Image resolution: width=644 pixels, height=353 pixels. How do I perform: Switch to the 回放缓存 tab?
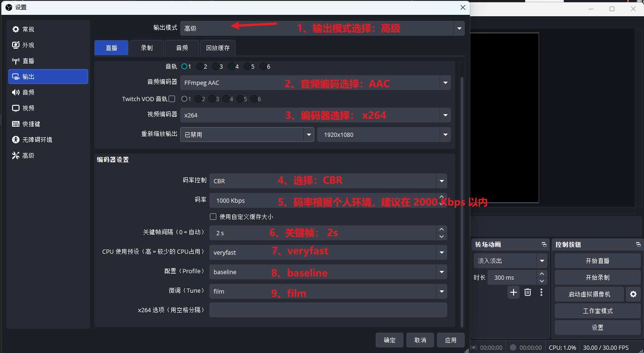click(x=218, y=48)
